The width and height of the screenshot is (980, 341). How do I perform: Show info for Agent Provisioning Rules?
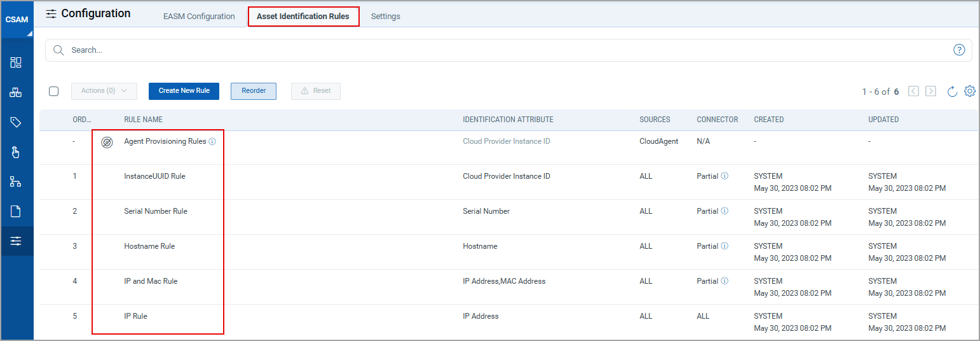[x=212, y=142]
